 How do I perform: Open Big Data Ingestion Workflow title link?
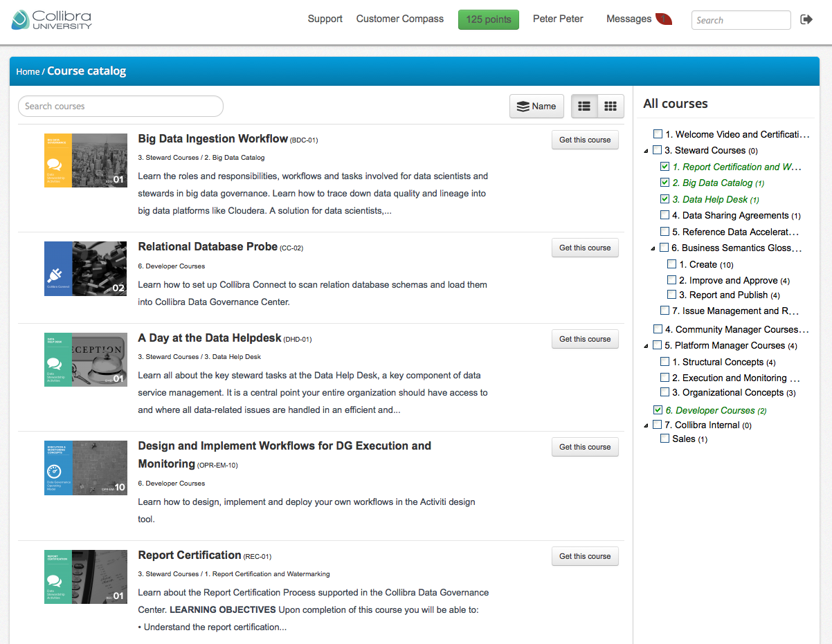coord(213,138)
